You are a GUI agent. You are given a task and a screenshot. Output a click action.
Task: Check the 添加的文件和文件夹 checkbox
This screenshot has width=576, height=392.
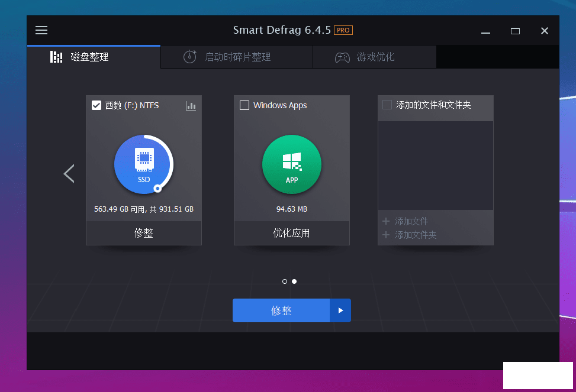point(387,105)
